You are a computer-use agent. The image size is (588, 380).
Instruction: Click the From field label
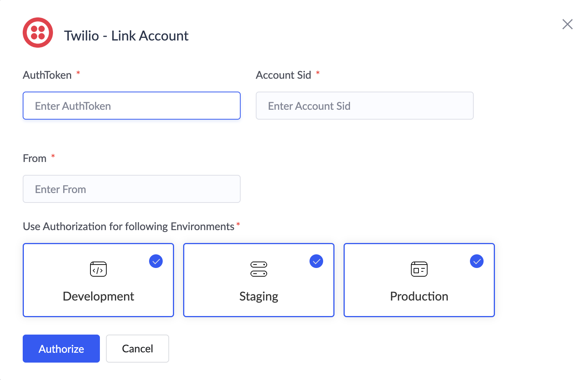click(35, 159)
